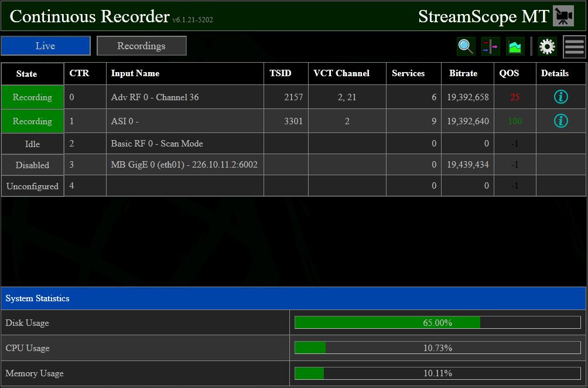Click TSID value 3301

pos(293,121)
